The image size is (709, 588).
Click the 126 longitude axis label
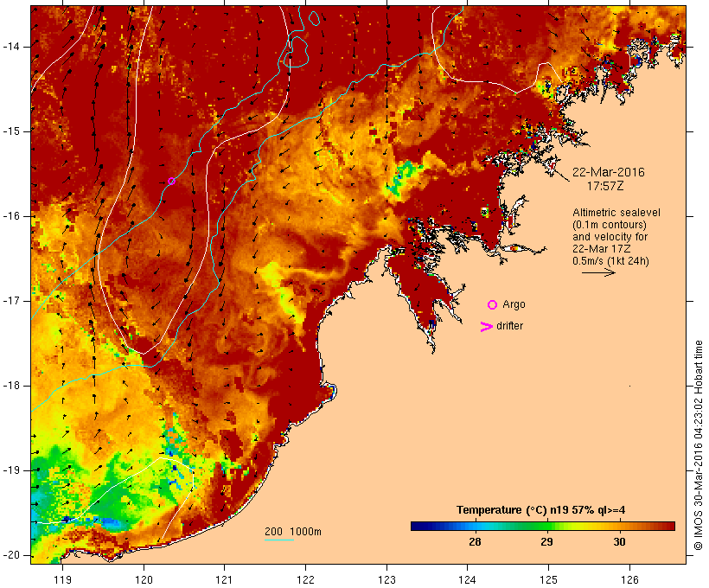[629, 580]
